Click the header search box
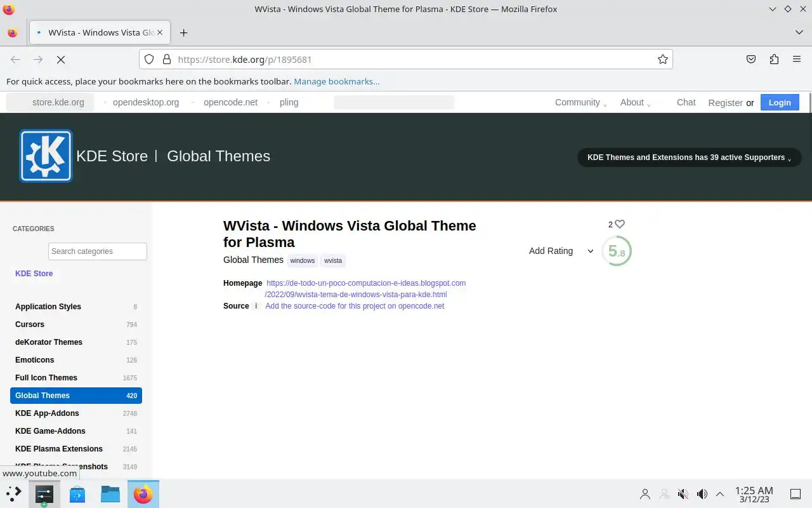 point(394,102)
